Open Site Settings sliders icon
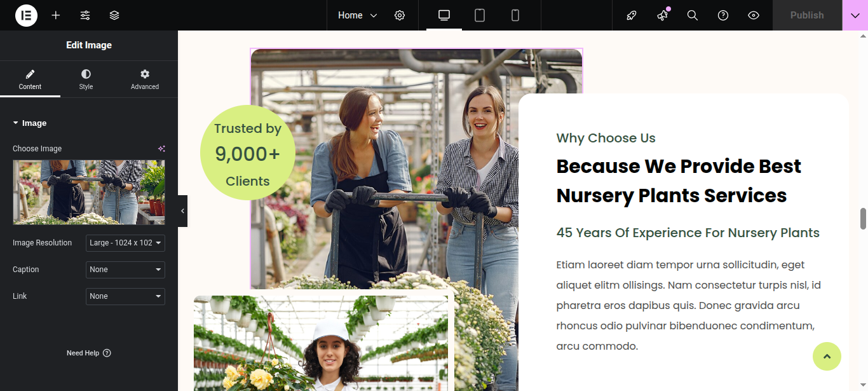 click(85, 15)
